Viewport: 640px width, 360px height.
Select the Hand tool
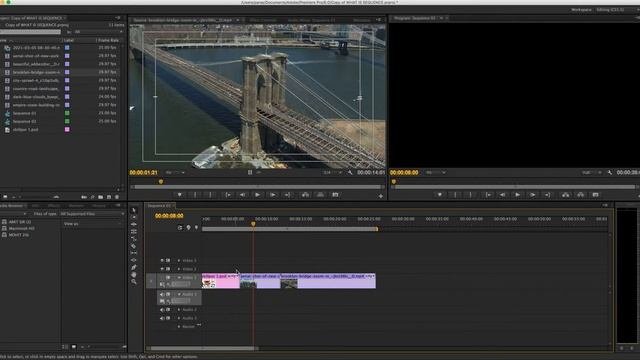(134, 275)
